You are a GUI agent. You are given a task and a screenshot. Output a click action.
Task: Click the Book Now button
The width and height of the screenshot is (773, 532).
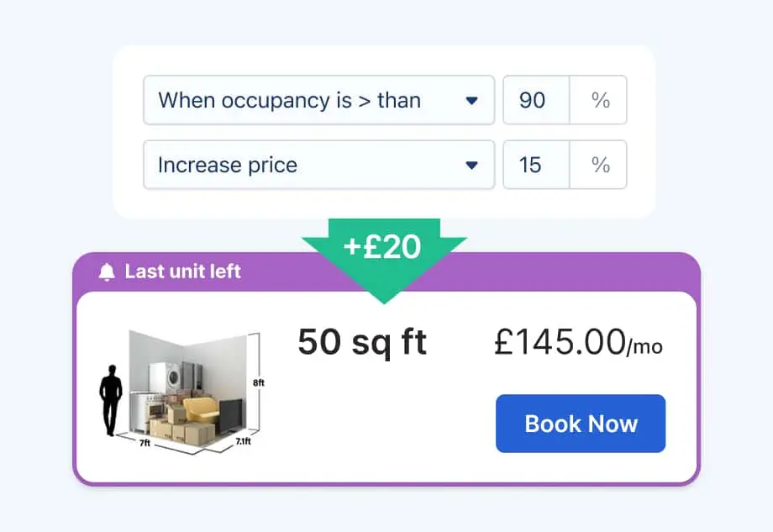pos(580,424)
